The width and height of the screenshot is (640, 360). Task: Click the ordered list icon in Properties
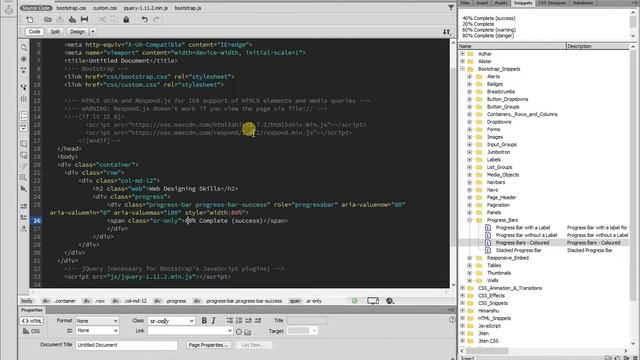[239, 320]
